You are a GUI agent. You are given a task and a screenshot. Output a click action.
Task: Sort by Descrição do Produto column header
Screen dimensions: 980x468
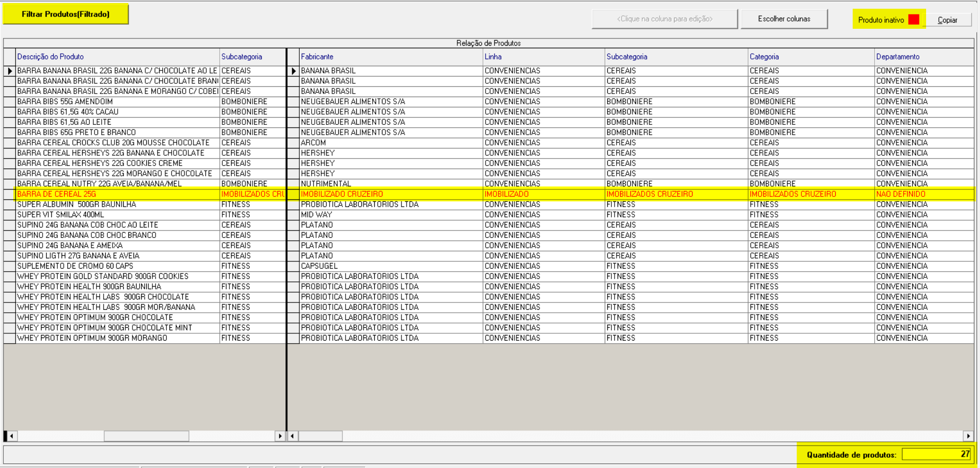(50, 57)
